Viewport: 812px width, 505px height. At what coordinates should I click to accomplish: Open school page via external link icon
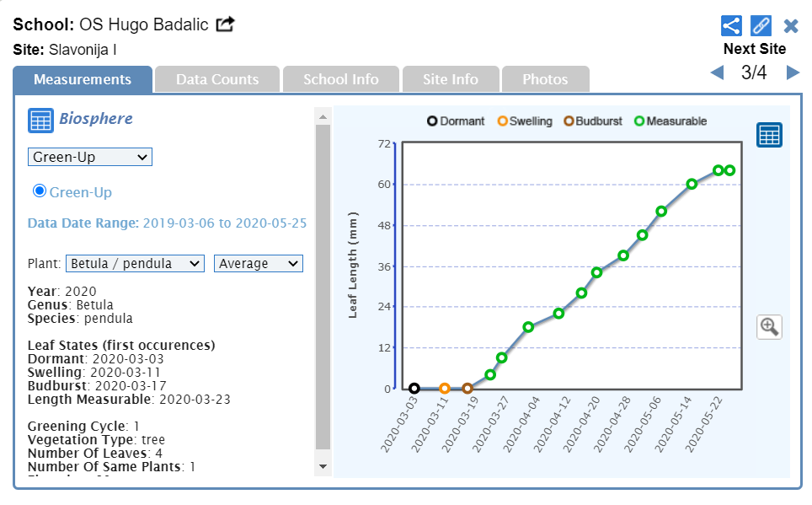click(x=225, y=24)
